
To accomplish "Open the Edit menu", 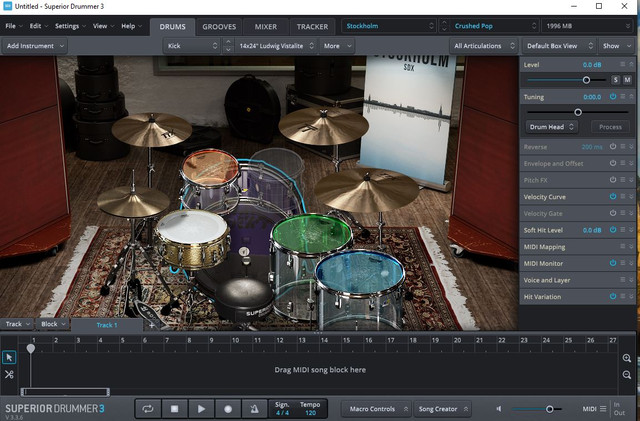I will [38, 26].
